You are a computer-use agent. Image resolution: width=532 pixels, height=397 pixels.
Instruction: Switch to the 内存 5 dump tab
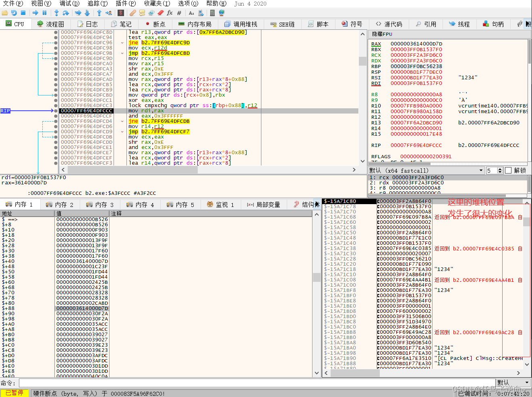[x=181, y=205]
